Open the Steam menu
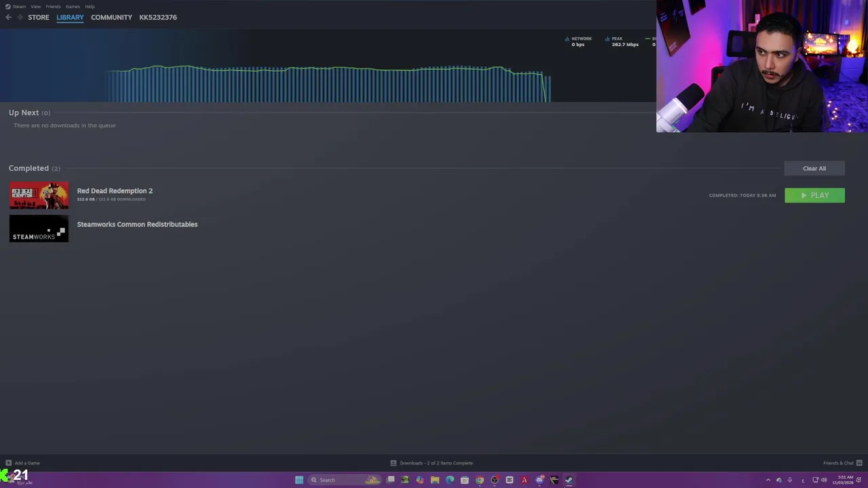Image resolution: width=868 pixels, height=488 pixels. point(19,6)
